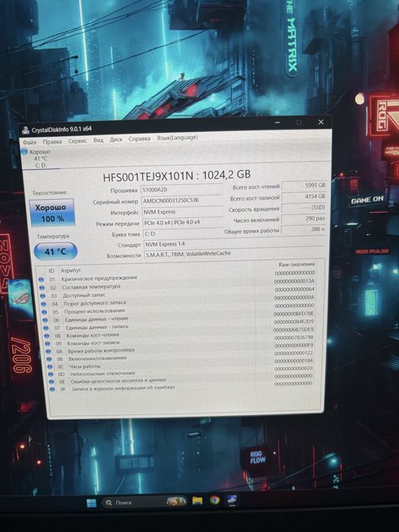
Task: Open the Сервис menu
Action: (x=78, y=141)
